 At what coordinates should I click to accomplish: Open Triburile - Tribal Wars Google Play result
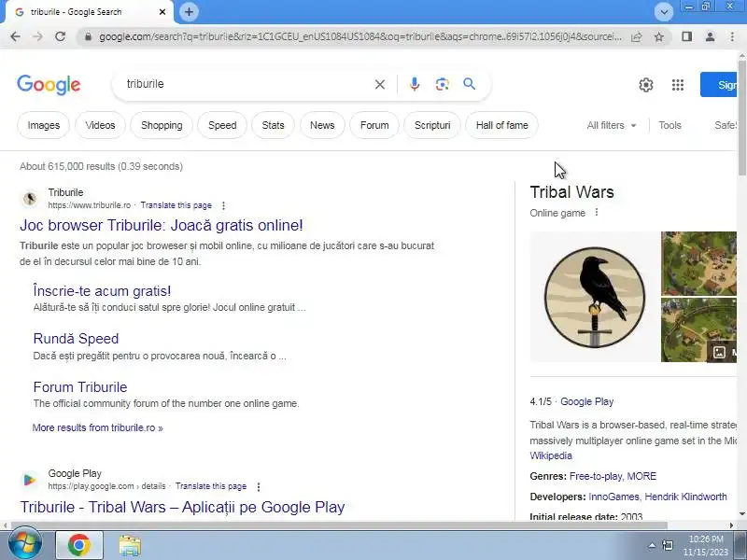tap(182, 507)
